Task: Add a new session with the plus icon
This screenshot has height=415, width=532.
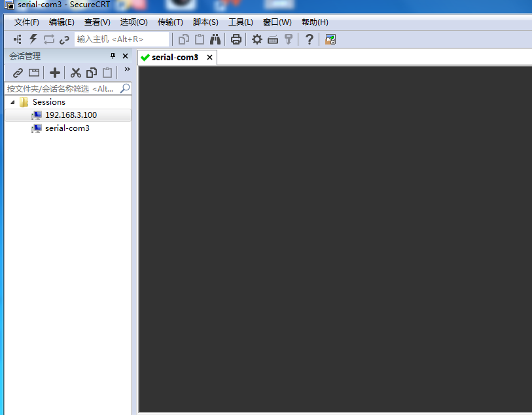Action: click(55, 73)
